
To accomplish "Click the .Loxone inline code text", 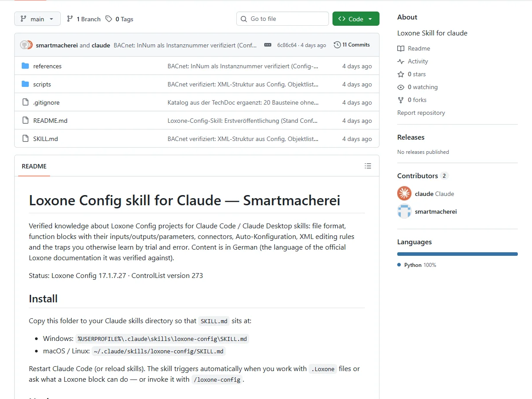I will 323,369.
